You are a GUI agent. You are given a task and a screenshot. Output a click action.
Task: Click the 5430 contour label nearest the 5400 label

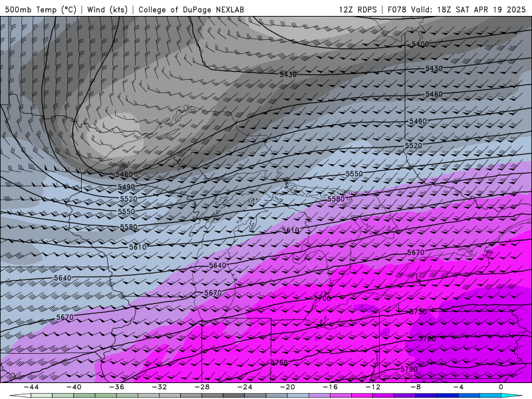point(434,68)
